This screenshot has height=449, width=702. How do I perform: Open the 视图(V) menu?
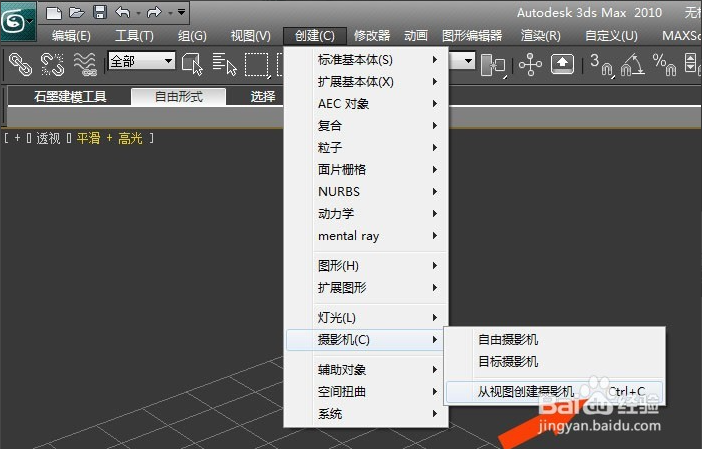click(x=251, y=36)
